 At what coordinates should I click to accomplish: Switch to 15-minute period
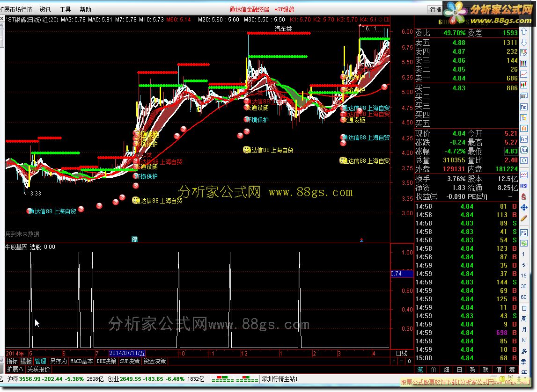pyautogui.click(x=523, y=276)
